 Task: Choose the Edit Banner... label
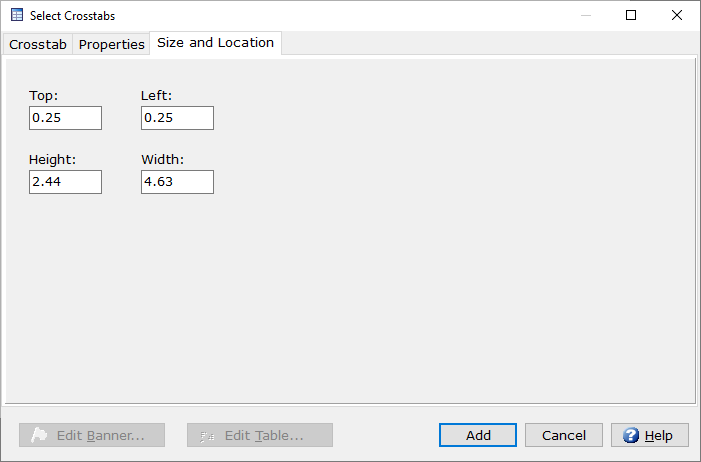pos(101,436)
